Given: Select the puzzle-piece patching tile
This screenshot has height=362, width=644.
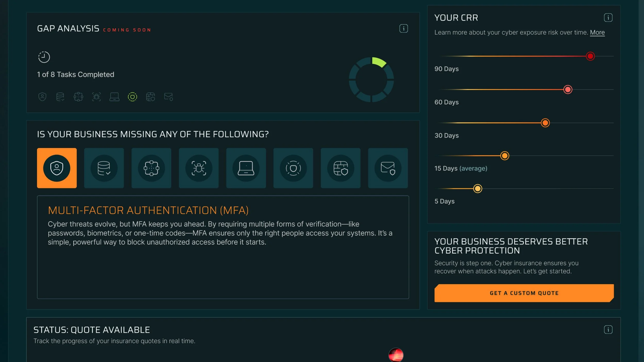Looking at the screenshot, I should click(151, 168).
